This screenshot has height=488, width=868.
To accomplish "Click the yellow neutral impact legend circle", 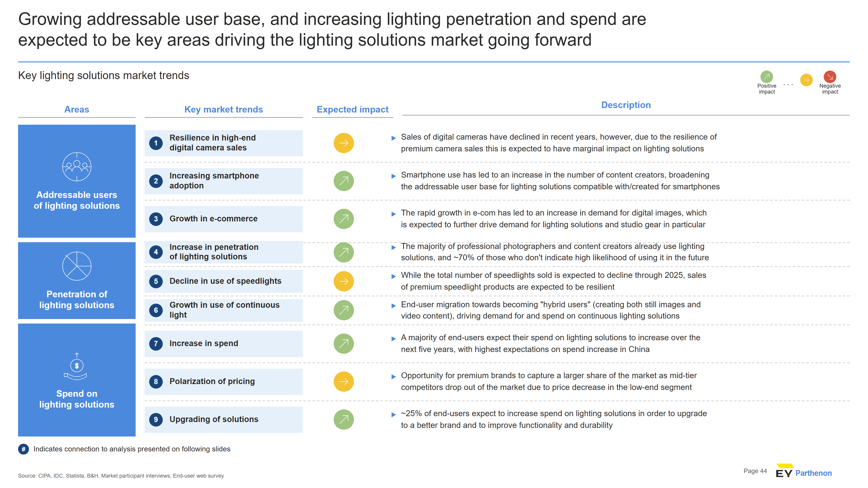I will [806, 80].
